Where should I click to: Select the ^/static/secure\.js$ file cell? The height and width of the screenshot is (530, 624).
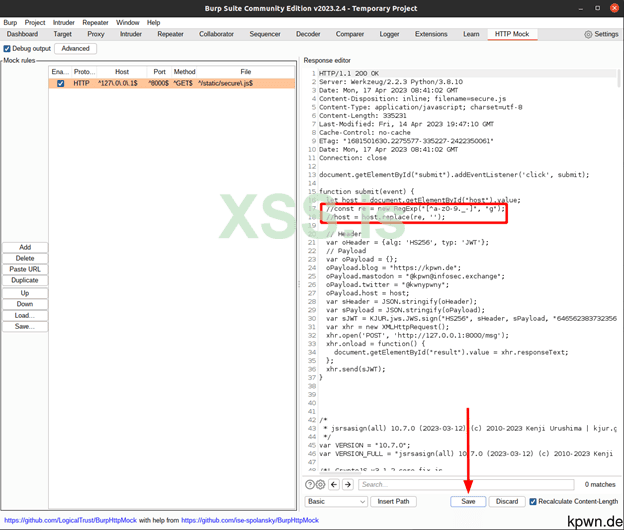[x=246, y=83]
